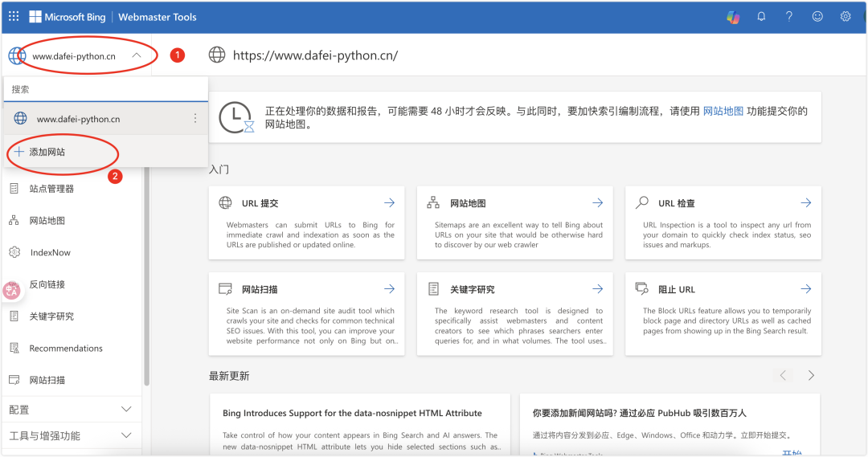
Task: Click the translate floating icon
Action: pyautogui.click(x=11, y=290)
